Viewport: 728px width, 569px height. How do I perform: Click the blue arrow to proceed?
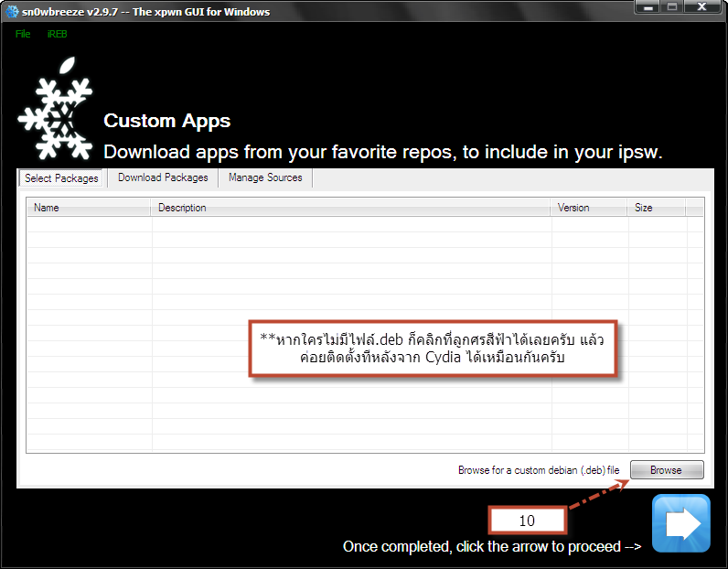click(681, 523)
